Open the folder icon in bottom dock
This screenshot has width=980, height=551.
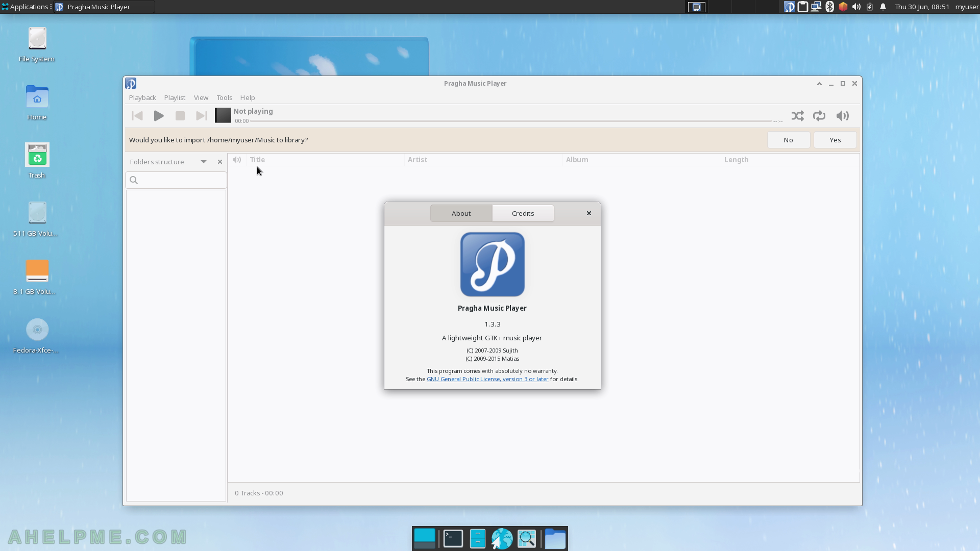pyautogui.click(x=555, y=539)
